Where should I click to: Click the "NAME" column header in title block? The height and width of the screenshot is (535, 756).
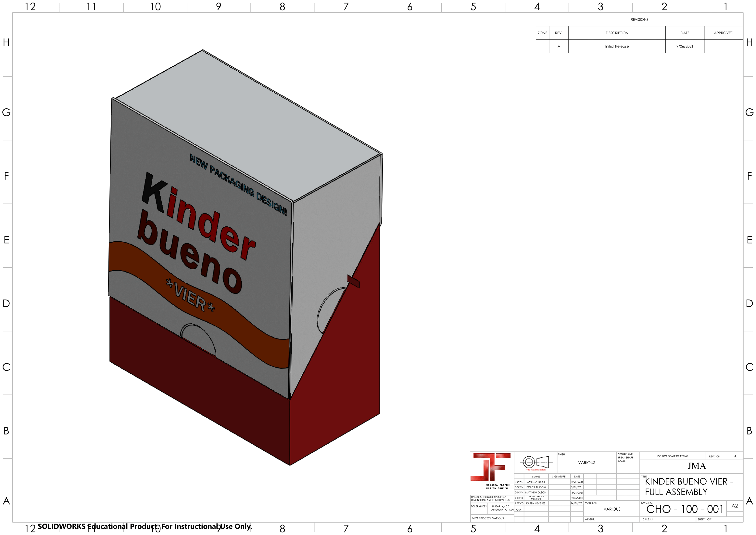536,477
